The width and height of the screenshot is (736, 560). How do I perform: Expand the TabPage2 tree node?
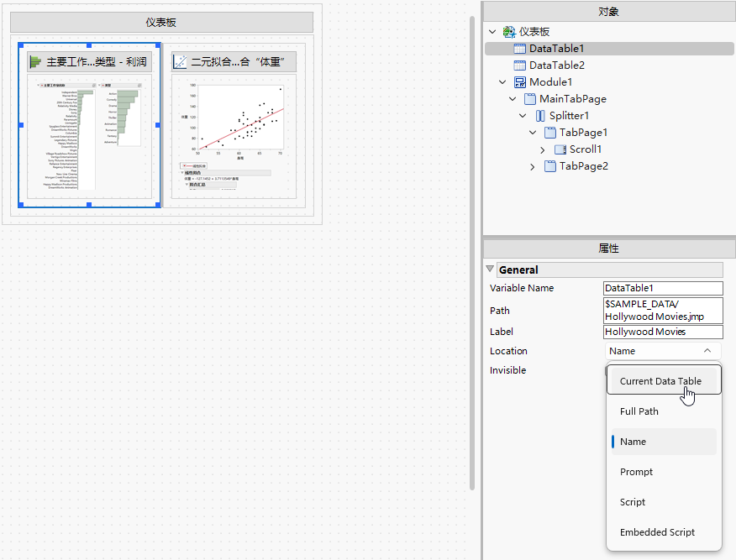[x=533, y=167]
